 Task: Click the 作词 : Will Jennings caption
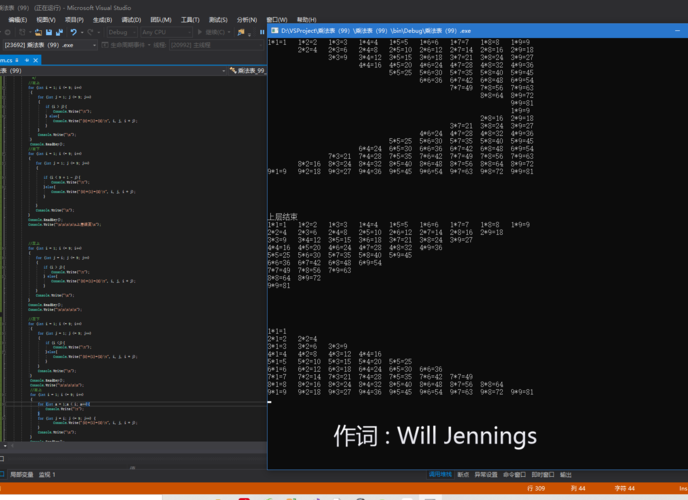435,436
